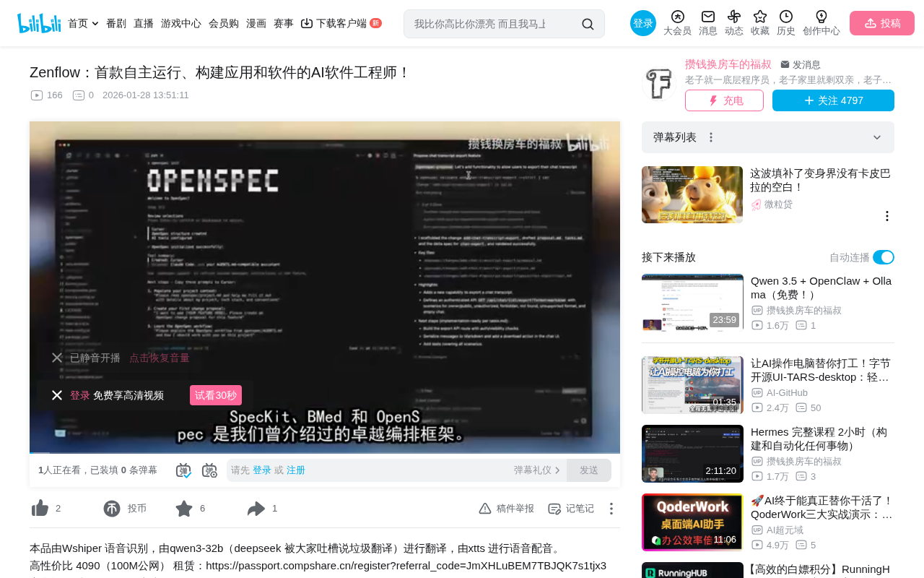Click the 投币 coin icon
924x578 pixels.
(112, 509)
